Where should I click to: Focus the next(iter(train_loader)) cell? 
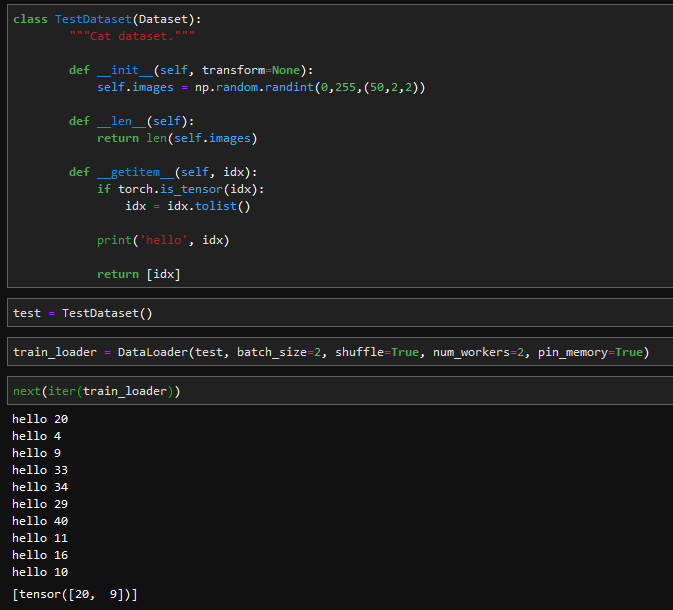coord(97,391)
